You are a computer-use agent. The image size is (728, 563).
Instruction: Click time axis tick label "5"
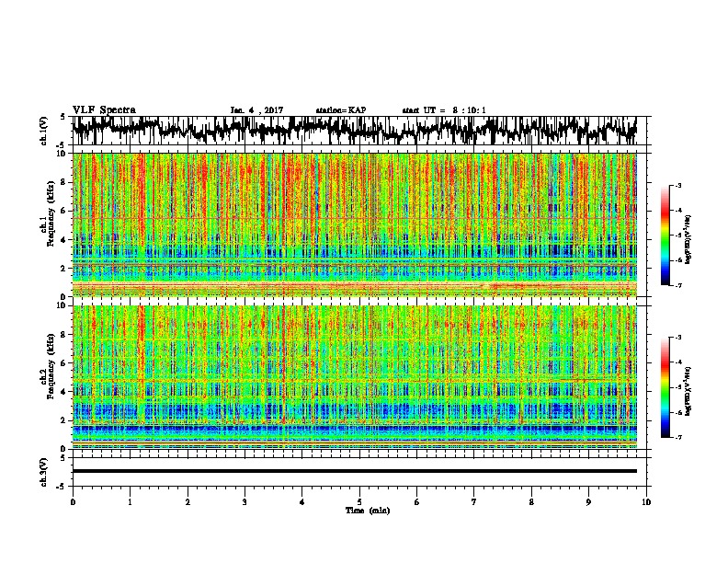(x=359, y=502)
